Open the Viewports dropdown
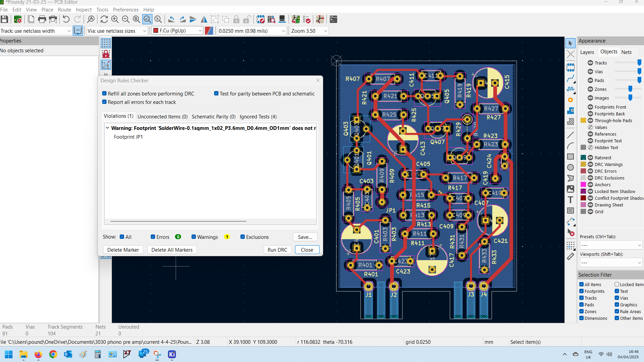Viewport: 644px width, 362px height. (611, 262)
